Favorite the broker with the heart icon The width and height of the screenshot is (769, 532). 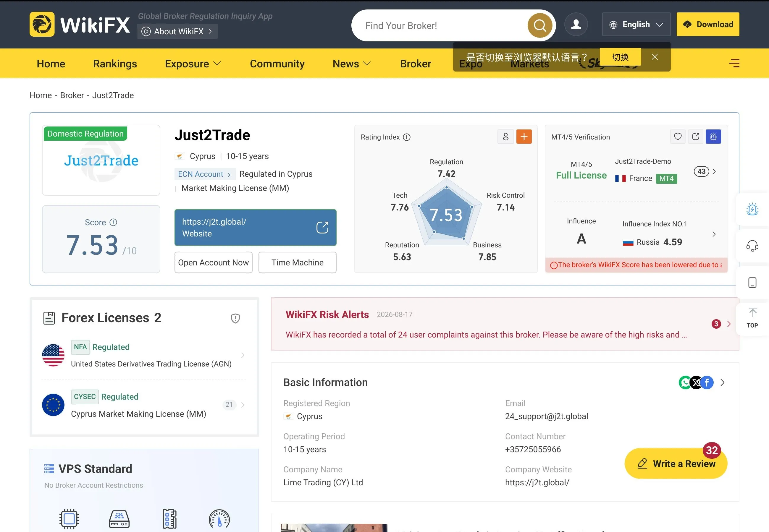678,137
